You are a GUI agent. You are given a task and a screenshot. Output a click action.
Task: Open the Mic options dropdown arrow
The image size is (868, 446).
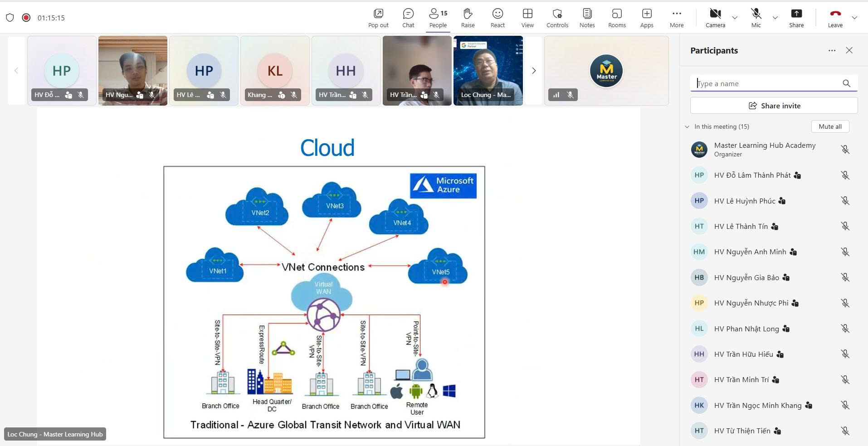tap(775, 18)
